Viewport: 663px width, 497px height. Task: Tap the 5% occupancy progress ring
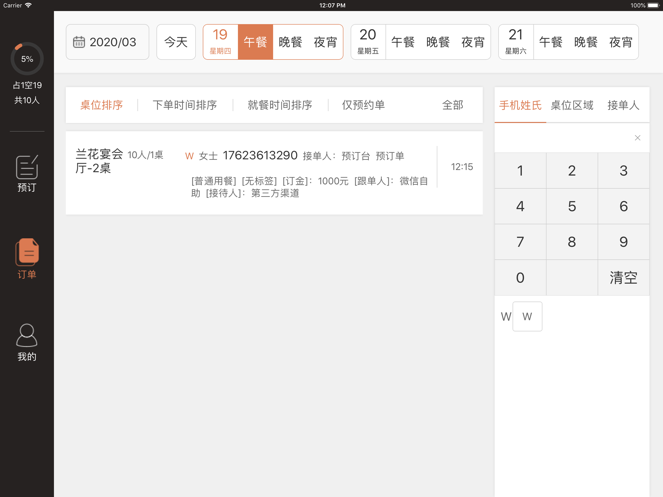(x=27, y=59)
